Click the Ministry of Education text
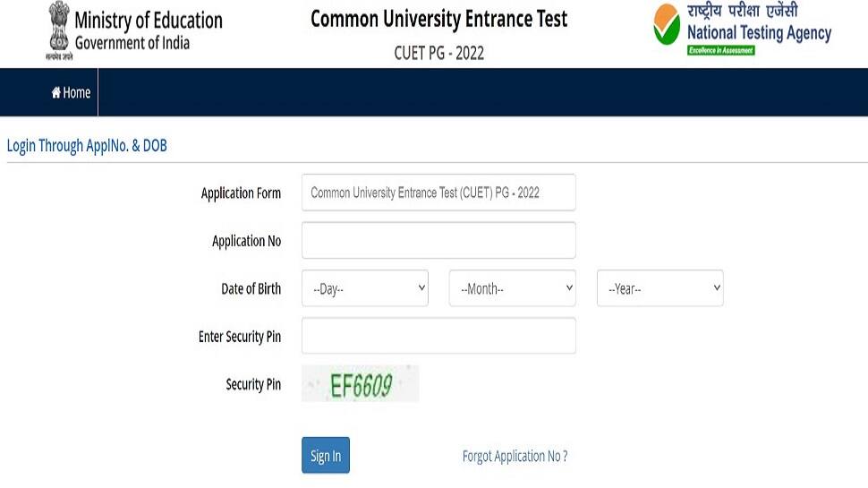 [x=149, y=21]
